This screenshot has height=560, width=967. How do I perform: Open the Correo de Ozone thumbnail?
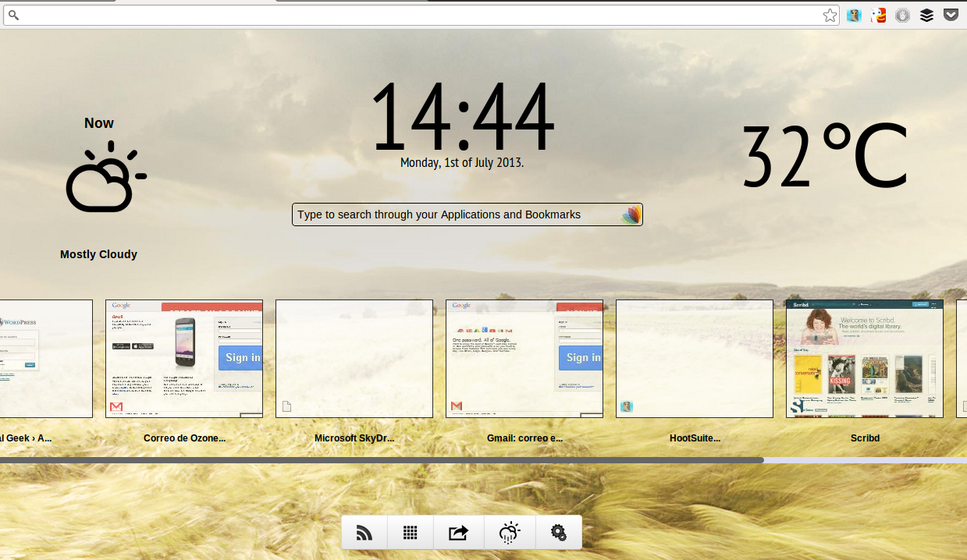184,359
